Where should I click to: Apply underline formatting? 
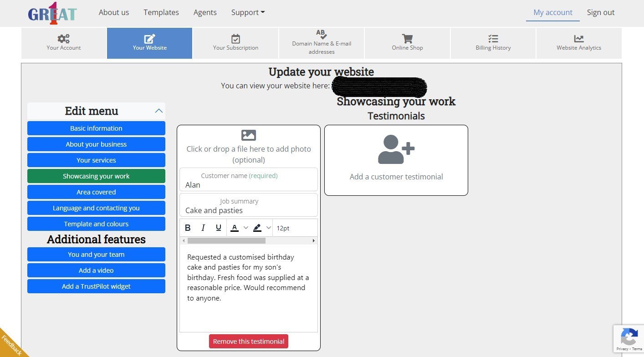pyautogui.click(x=219, y=228)
